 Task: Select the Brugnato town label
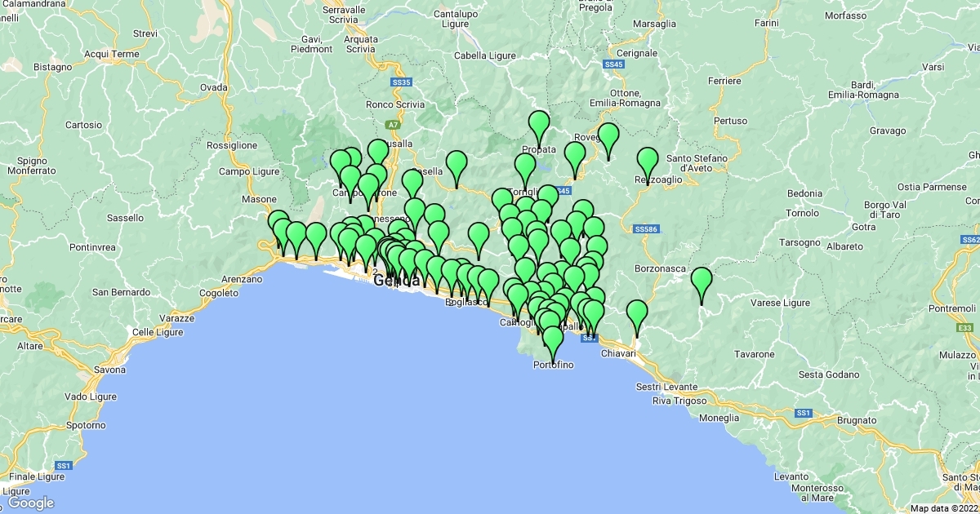[857, 420]
